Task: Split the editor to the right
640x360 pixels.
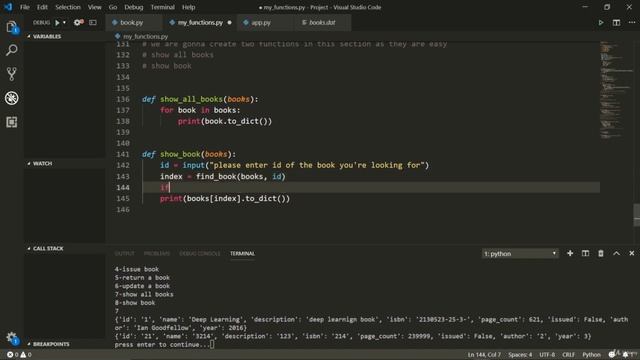Action: pyautogui.click(x=616, y=22)
